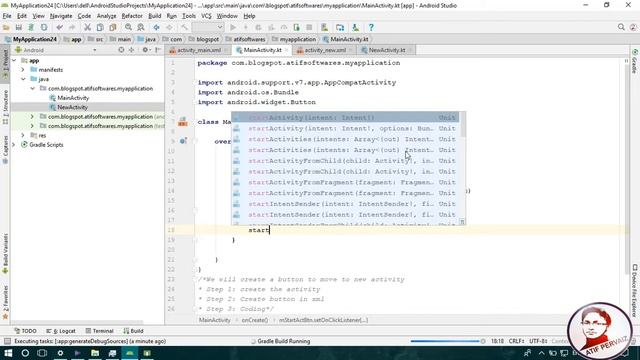The image size is (640, 360).
Task: Click the Open folder toolbar icon
Action: [6, 27]
